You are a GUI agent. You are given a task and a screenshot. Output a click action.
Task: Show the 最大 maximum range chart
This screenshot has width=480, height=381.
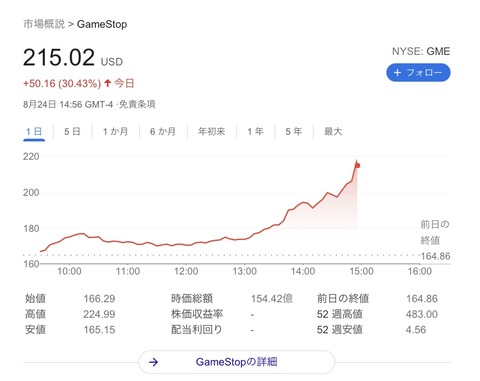333,131
